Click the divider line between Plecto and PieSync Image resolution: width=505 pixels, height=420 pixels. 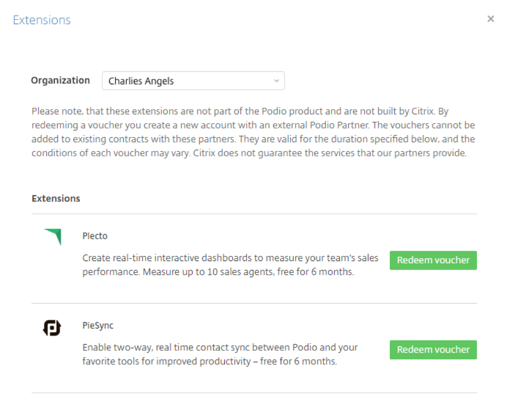254,303
